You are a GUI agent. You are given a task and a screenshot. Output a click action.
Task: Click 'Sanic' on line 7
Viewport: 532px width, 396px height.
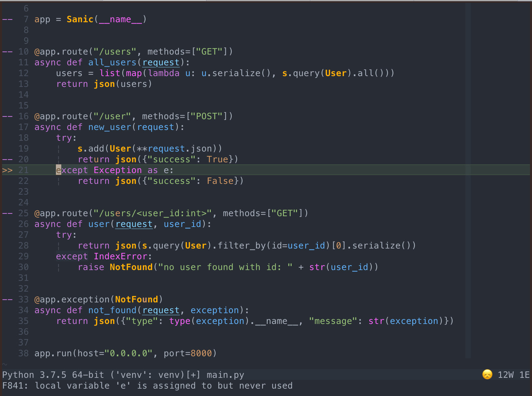(x=80, y=19)
